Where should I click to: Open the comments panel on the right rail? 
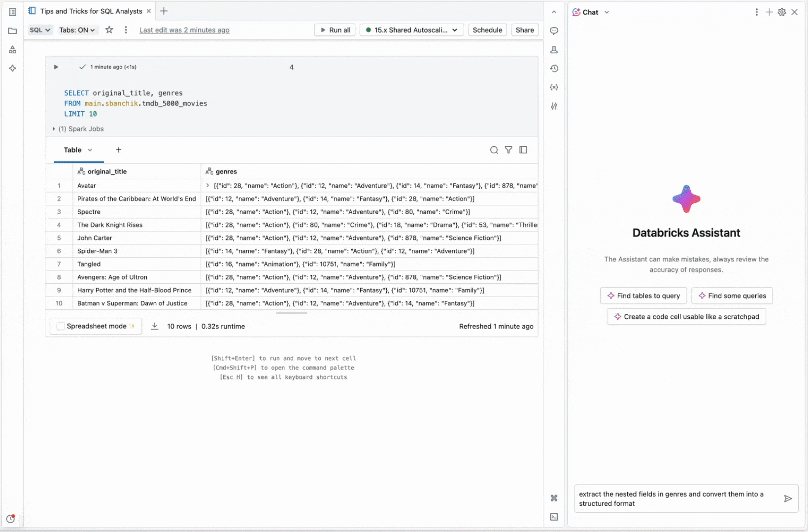click(554, 31)
